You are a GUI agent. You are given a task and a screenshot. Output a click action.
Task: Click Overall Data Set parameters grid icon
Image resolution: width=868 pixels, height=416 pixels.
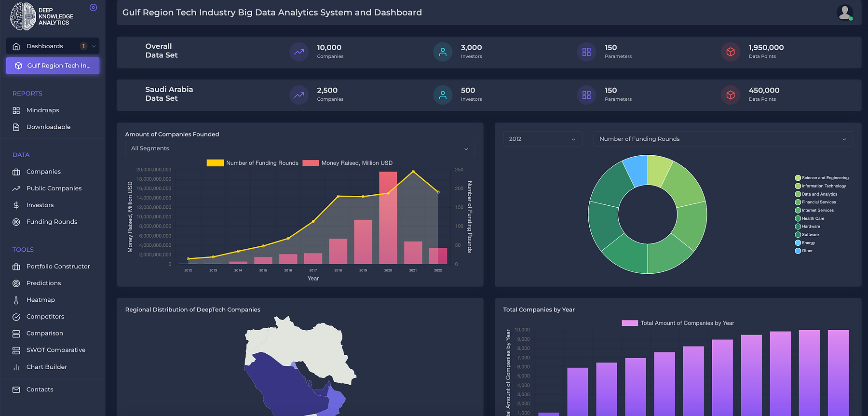point(586,52)
